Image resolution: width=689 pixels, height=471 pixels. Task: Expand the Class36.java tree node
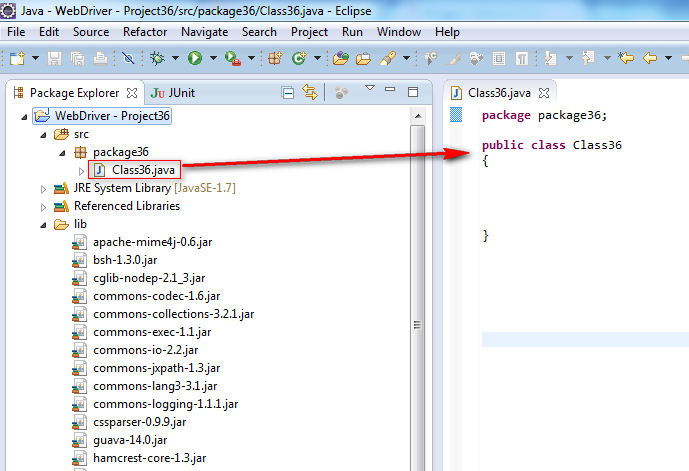pos(81,171)
